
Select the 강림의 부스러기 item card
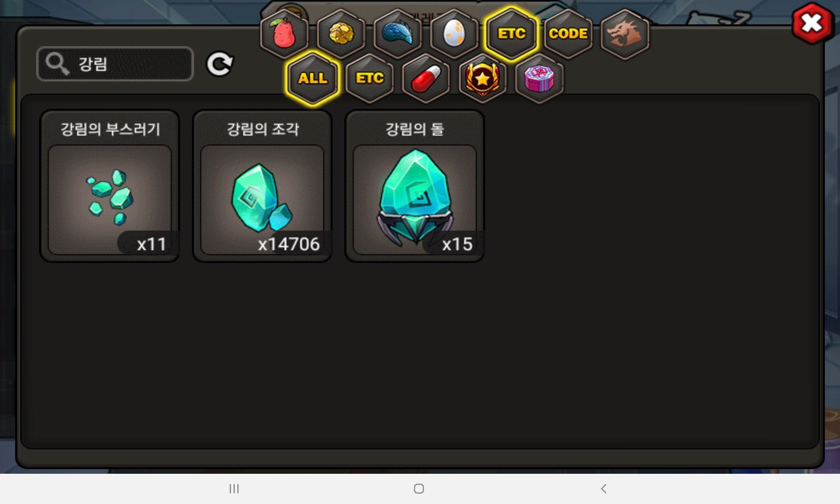point(110,186)
